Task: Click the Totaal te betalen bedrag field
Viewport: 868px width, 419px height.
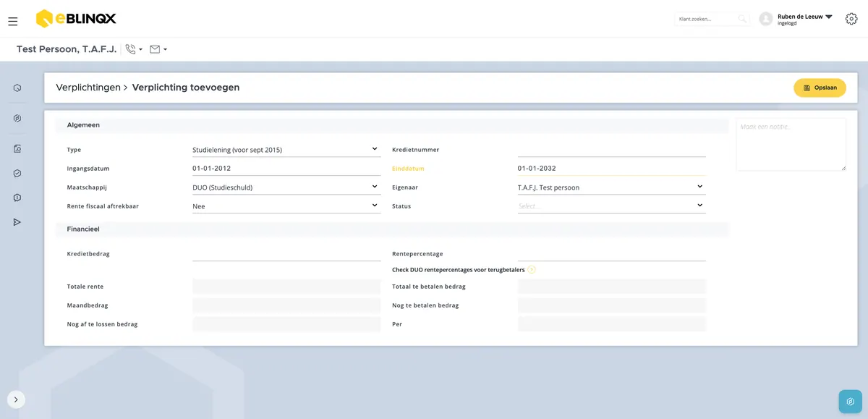Action: point(612,287)
